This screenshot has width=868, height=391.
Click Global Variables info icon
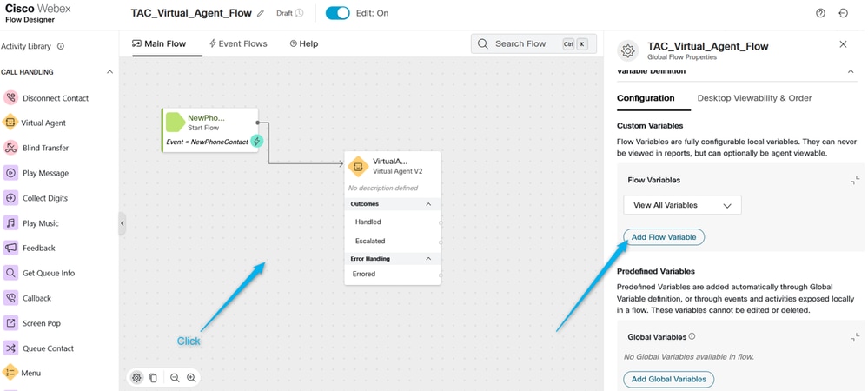(x=692, y=336)
